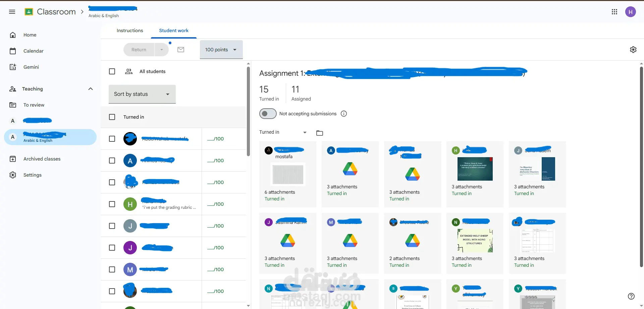Screen dimensions: 644x309
Task: Check the first student row checkbox
Action: click(x=112, y=139)
